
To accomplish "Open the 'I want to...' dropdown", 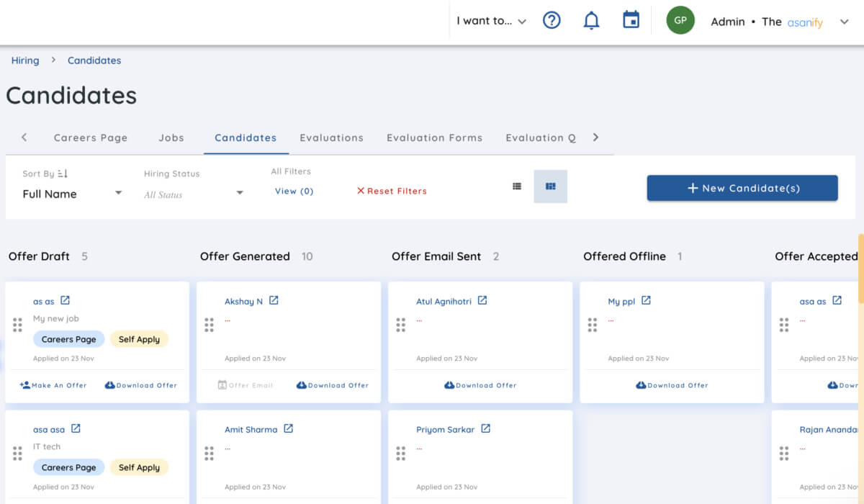I will [x=491, y=21].
